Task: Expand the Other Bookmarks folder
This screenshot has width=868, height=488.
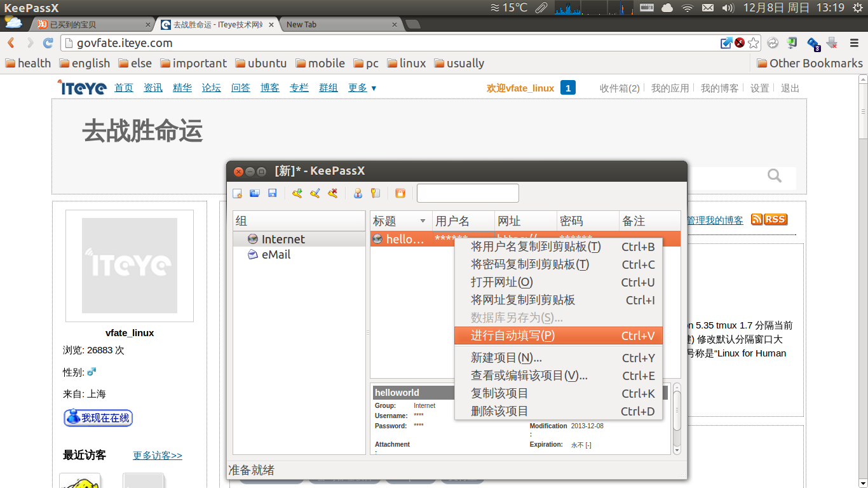Action: click(810, 63)
